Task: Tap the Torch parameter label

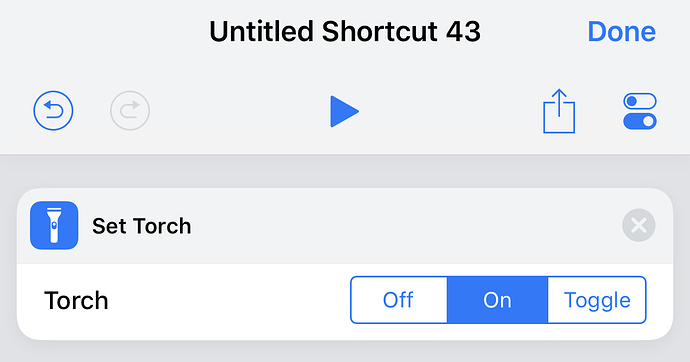Action: 76,301
